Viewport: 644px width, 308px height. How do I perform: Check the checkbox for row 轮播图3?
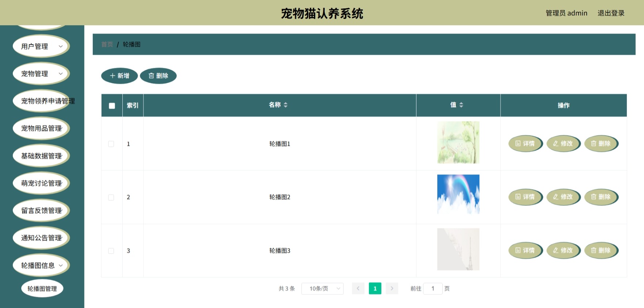[111, 251]
